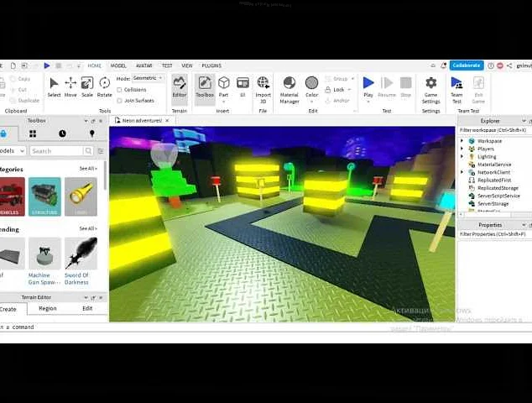Choose the Scale tool
This screenshot has height=403, width=532.
click(87, 87)
